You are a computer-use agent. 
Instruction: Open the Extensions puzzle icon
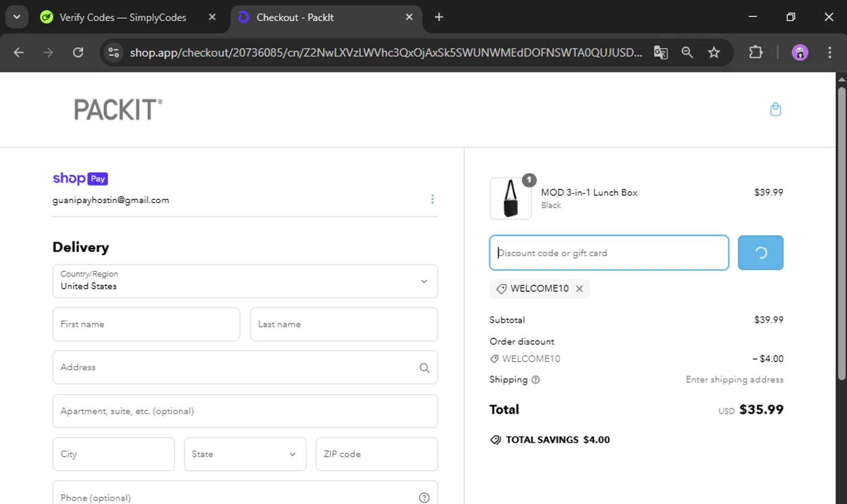(756, 52)
